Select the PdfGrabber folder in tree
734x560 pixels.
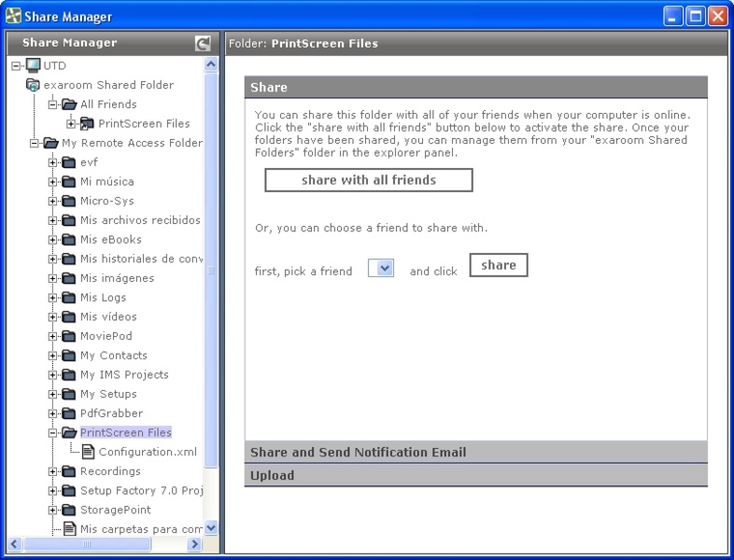(111, 413)
